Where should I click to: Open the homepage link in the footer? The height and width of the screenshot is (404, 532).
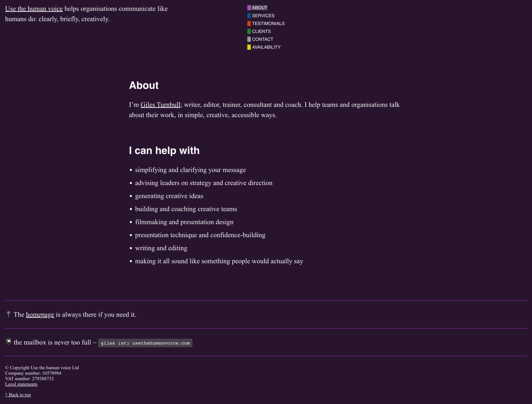click(40, 315)
